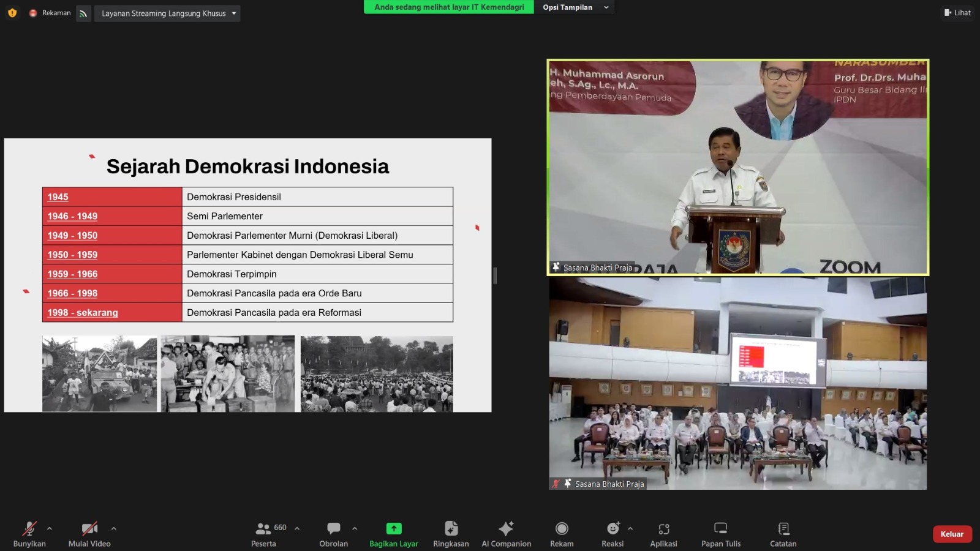The width and height of the screenshot is (980, 551).
Task: Change layout using Lihat button
Action: [958, 13]
